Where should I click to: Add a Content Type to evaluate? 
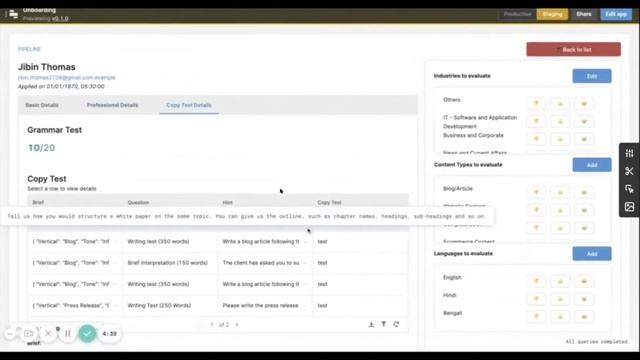(x=592, y=165)
